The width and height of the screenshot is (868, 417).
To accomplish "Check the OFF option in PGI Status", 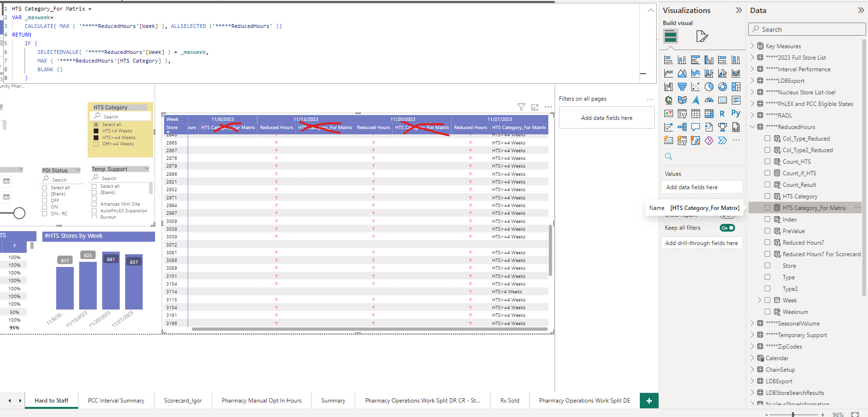I will 45,201.
